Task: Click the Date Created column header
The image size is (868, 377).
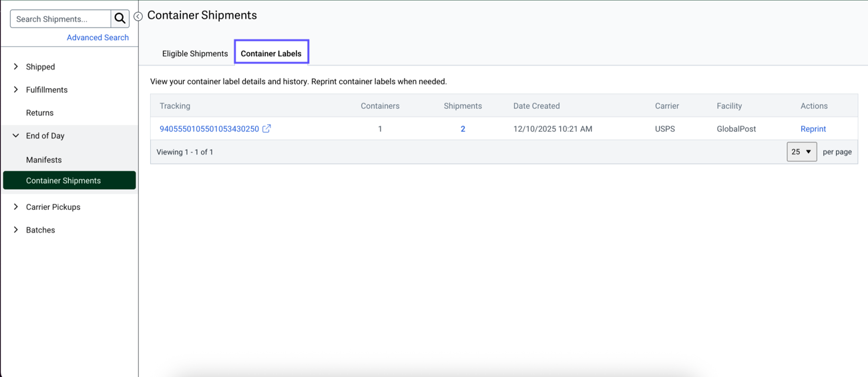Action: coord(536,106)
